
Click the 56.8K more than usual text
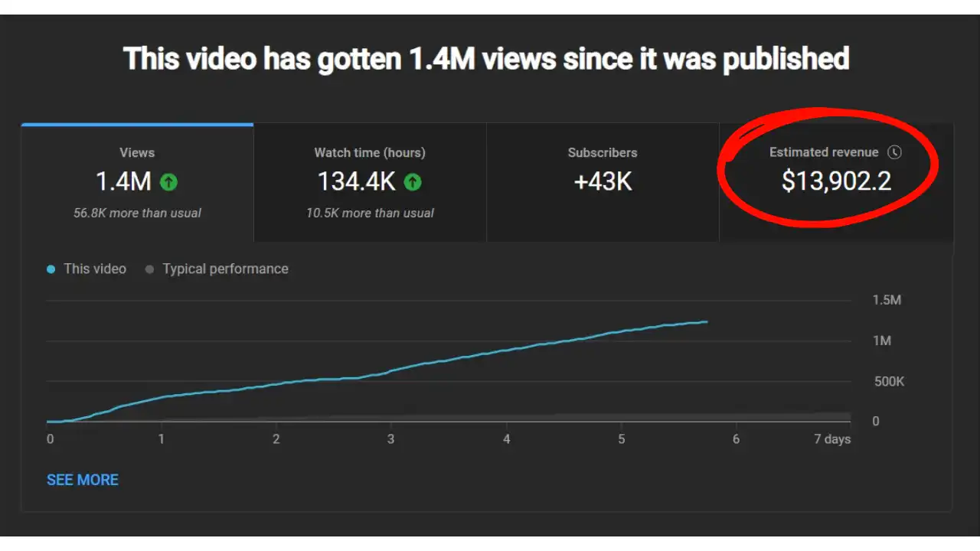pos(137,214)
